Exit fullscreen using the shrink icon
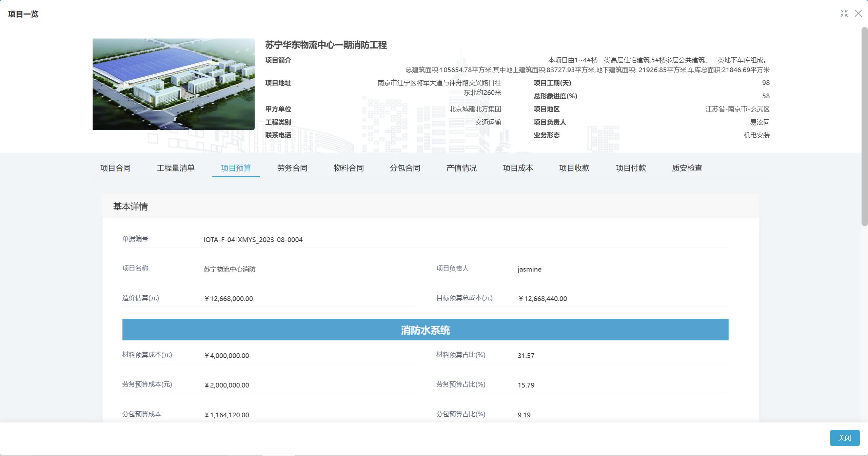 point(844,14)
